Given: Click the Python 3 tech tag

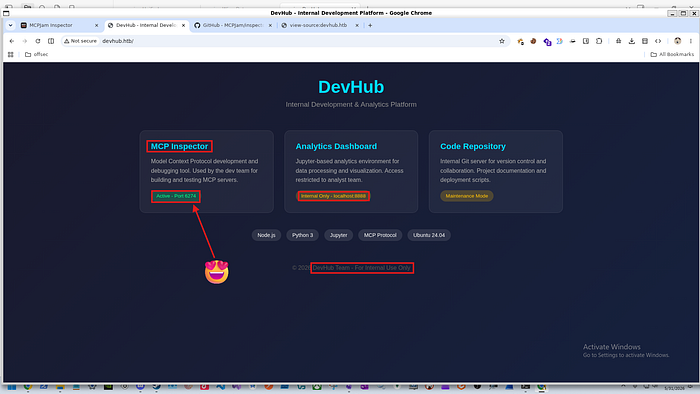Looking at the screenshot, I should point(303,235).
